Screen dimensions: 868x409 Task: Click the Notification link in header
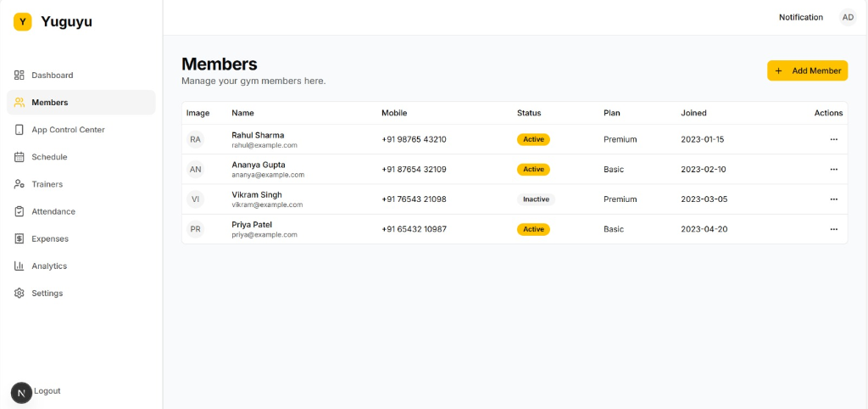tap(800, 17)
